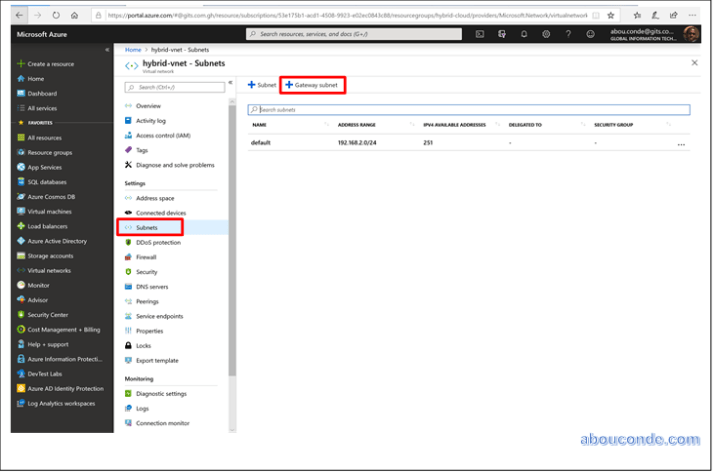Click the Search subnets field
The image size is (714, 472).
(x=468, y=109)
